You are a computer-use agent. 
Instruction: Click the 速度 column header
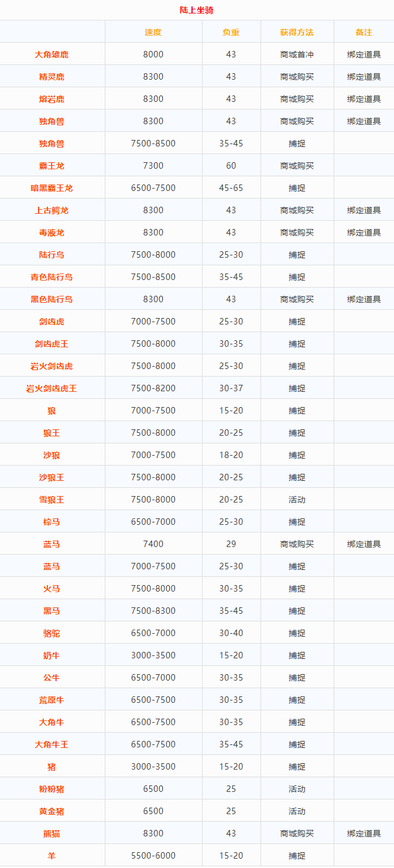click(x=153, y=32)
